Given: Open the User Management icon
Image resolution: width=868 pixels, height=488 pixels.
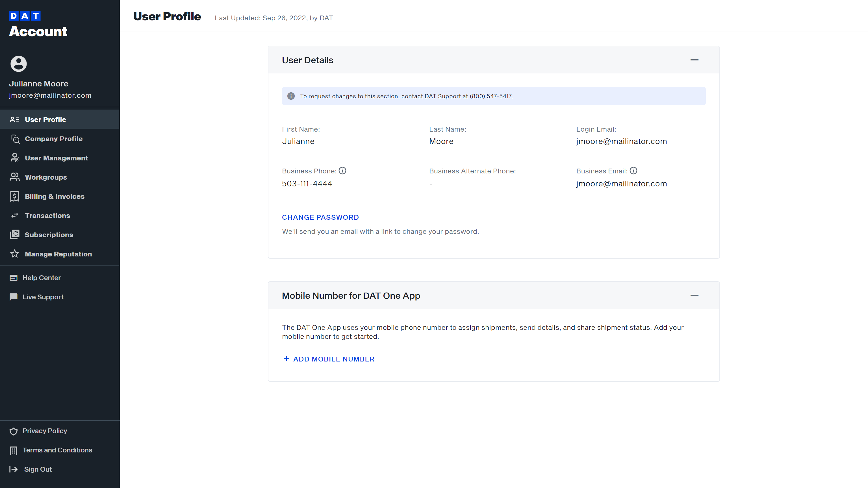Looking at the screenshot, I should [x=15, y=158].
